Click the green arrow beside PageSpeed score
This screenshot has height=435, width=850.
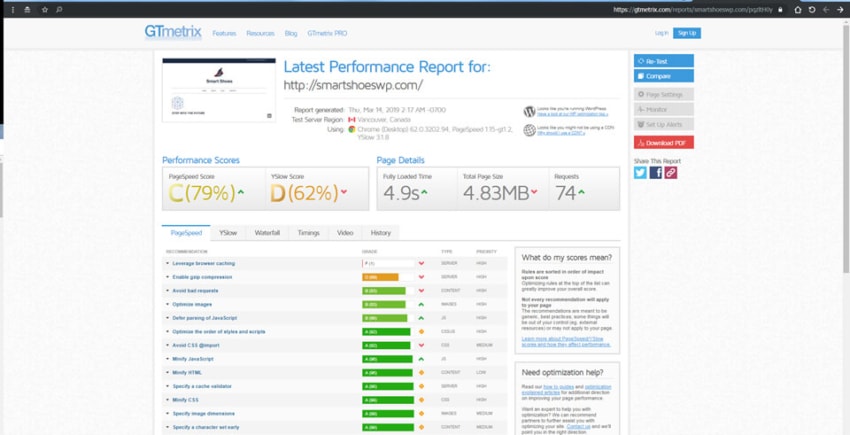pyautogui.click(x=241, y=191)
